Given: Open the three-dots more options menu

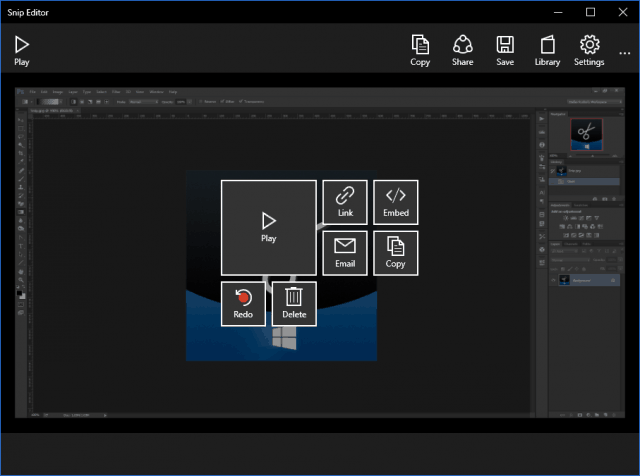Looking at the screenshot, I should 624,53.
